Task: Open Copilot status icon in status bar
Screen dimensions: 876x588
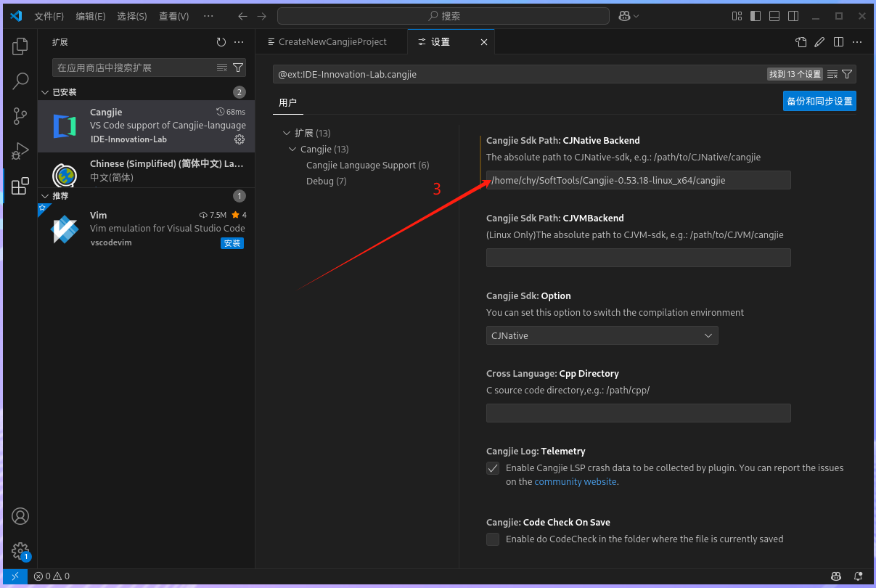Action: pos(836,576)
